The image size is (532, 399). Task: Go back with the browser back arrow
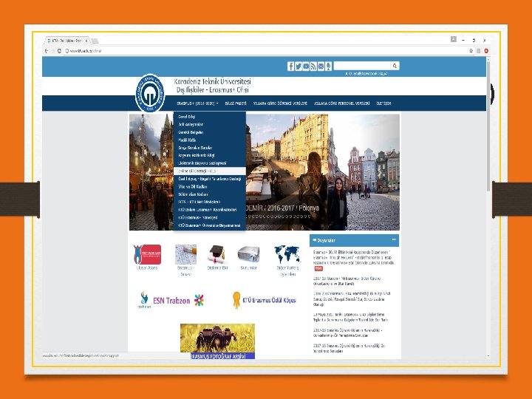pyautogui.click(x=47, y=51)
